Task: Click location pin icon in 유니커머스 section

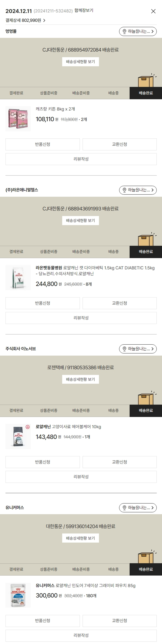Action: tap(124, 507)
